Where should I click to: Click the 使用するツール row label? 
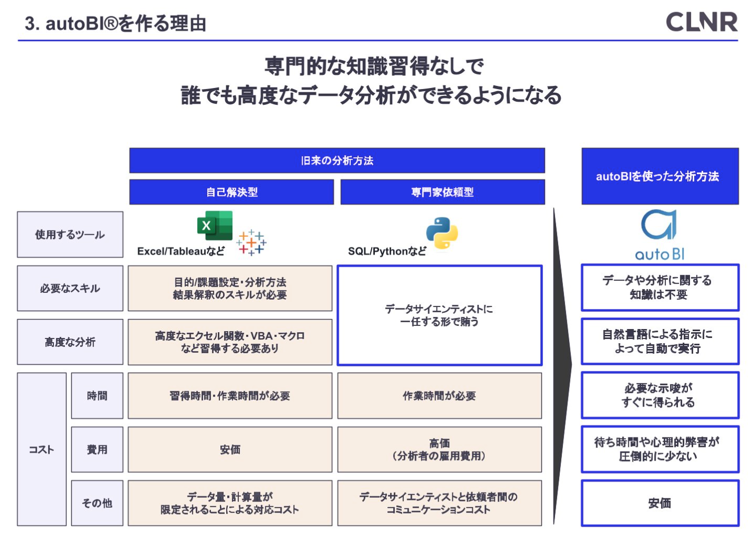(70, 235)
